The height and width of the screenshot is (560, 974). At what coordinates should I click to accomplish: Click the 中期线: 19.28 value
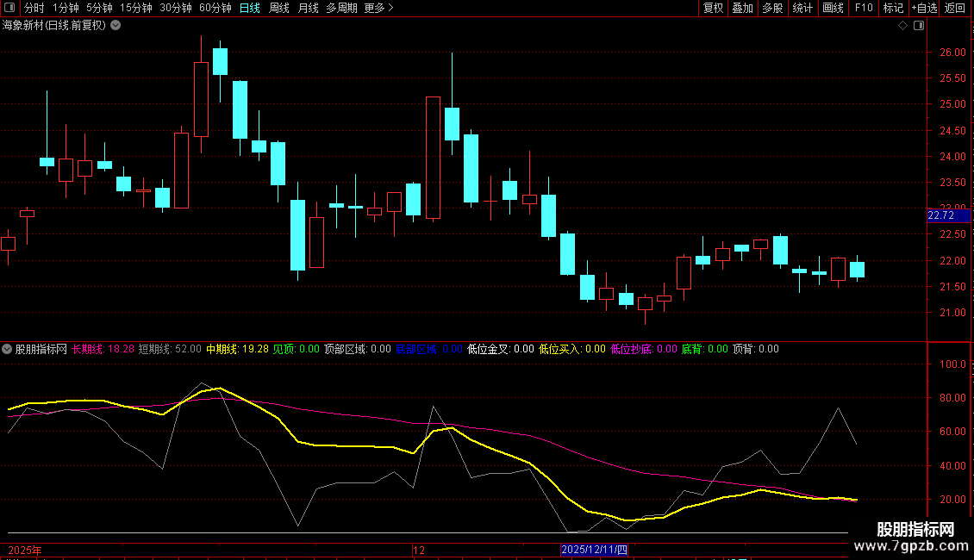237,349
